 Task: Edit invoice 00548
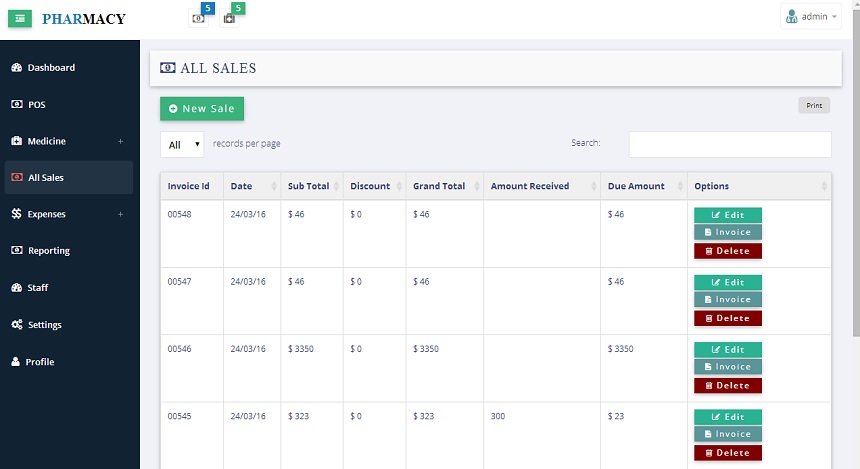(x=727, y=215)
